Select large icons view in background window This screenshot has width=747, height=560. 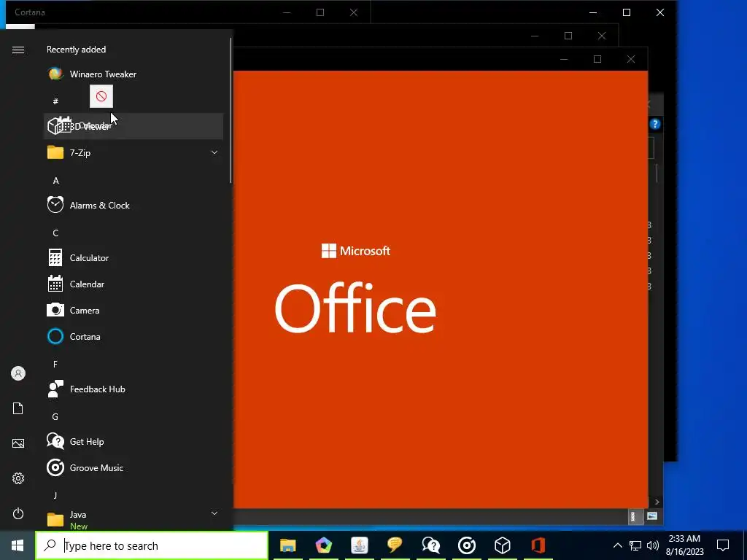coord(651,516)
